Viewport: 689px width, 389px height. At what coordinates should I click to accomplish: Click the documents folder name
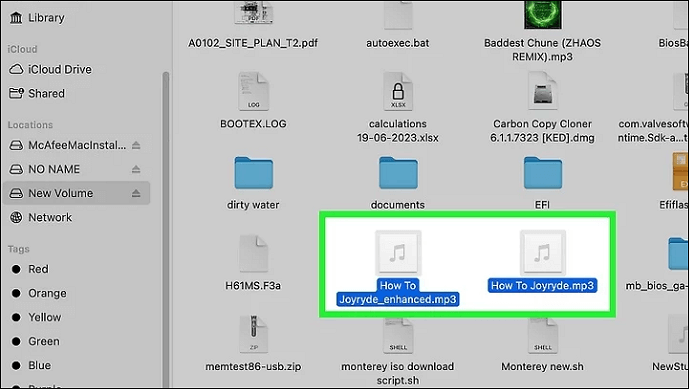pyautogui.click(x=398, y=205)
